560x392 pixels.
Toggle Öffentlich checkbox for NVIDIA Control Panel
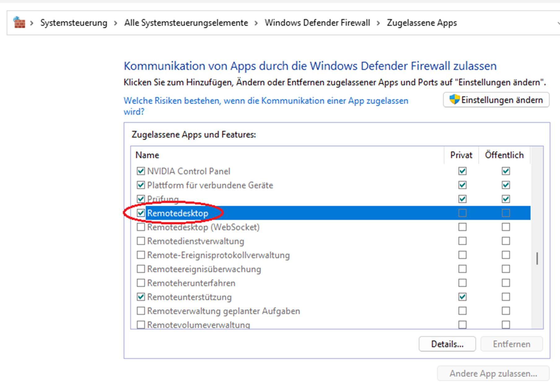click(x=506, y=171)
